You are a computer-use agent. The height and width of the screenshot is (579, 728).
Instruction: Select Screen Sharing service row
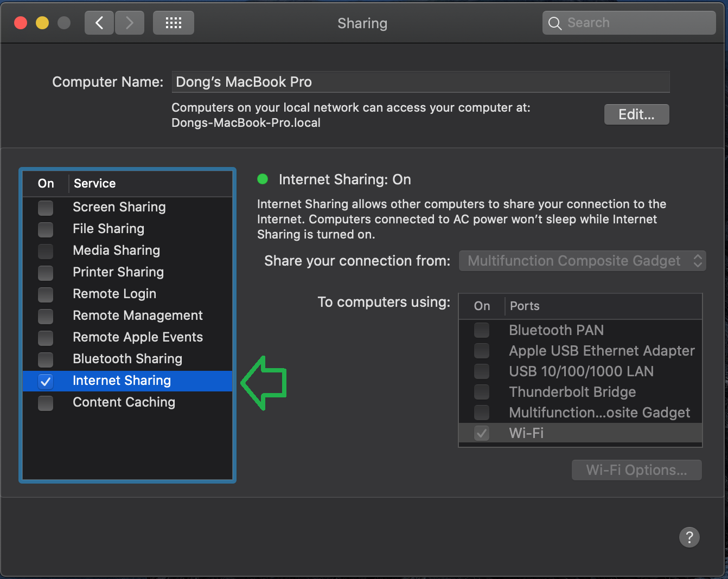coord(127,207)
